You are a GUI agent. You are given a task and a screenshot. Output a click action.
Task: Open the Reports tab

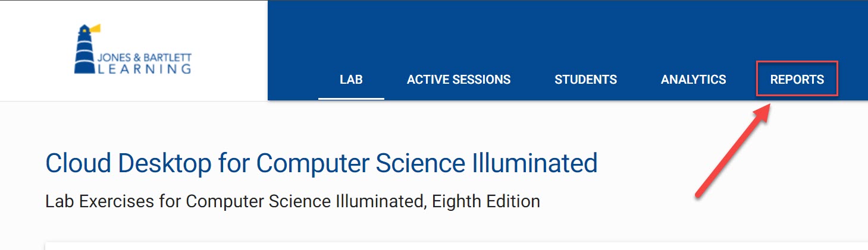[797, 80]
